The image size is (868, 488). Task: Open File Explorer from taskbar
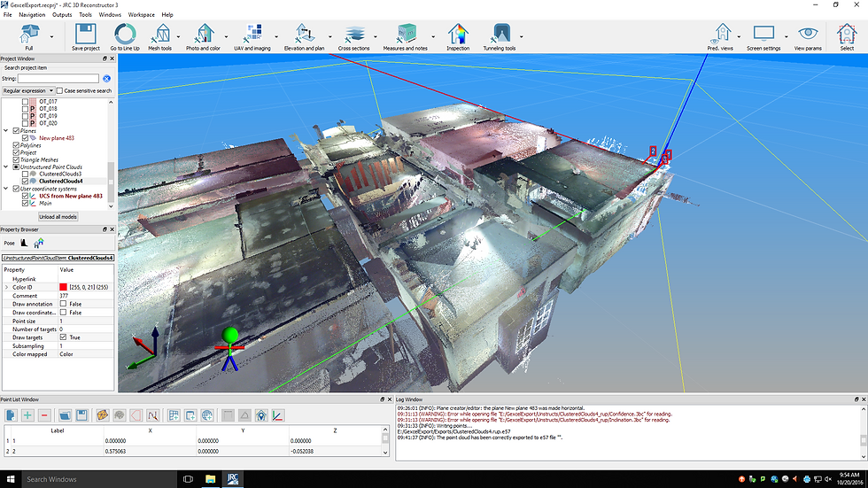[x=211, y=479]
